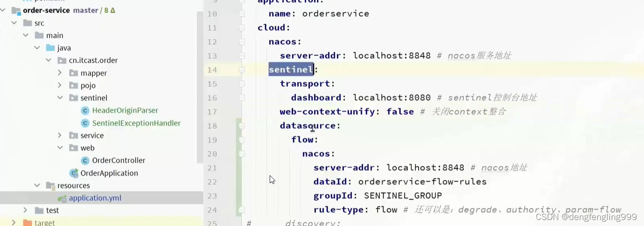The image size is (644, 226).
Task: Click the SentinelExceptionHandler class icon
Action: [85, 123]
